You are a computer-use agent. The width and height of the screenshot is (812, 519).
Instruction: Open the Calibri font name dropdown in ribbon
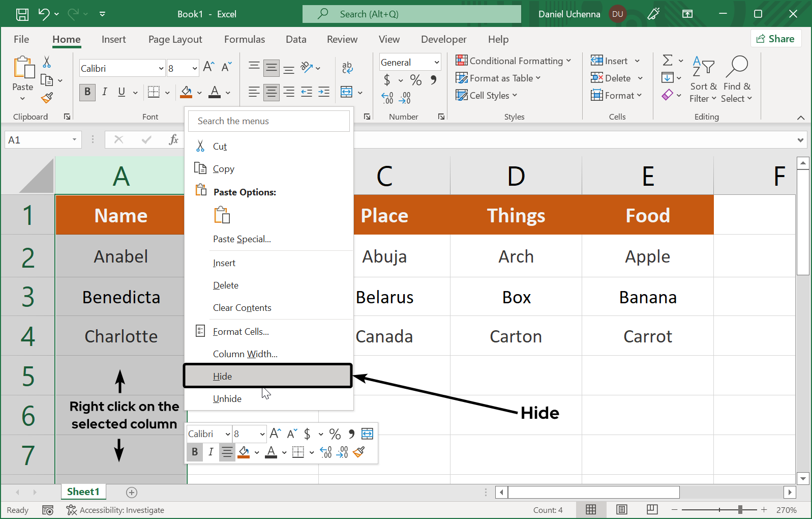pyautogui.click(x=161, y=68)
